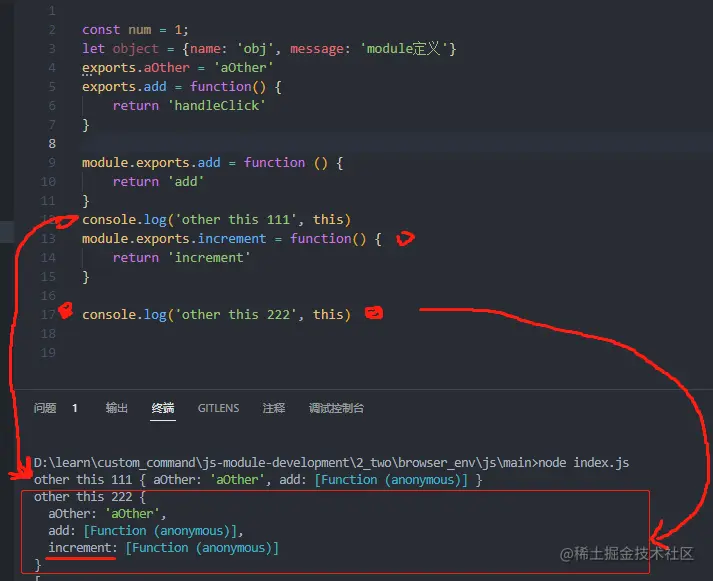Screen dimensions: 713x581
Task: Click line number 17 in gutter
Action: [x=48, y=315]
